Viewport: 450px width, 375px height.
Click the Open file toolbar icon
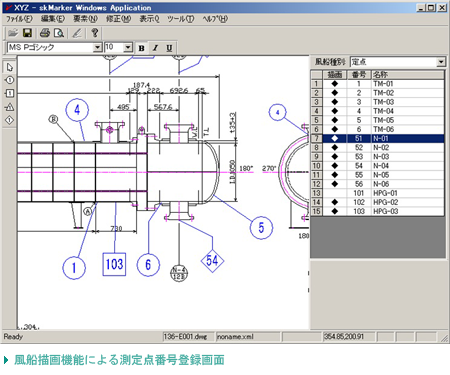click(13, 33)
